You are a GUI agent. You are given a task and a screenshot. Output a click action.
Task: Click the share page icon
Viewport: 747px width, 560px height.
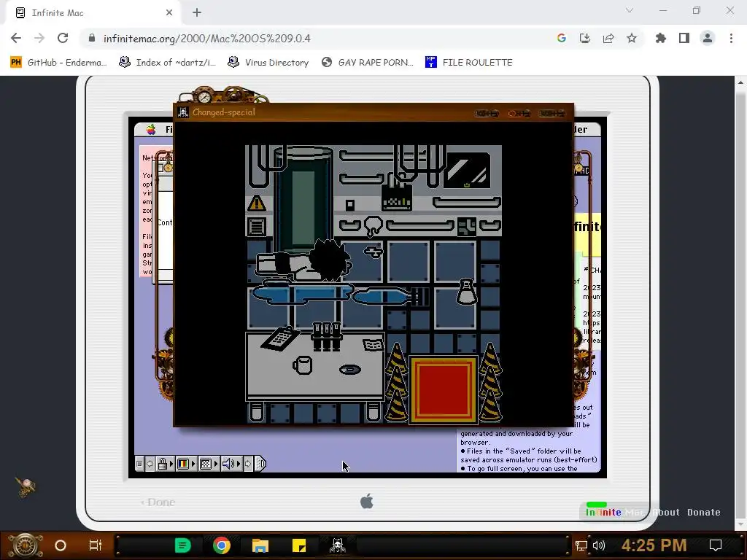[x=608, y=38]
